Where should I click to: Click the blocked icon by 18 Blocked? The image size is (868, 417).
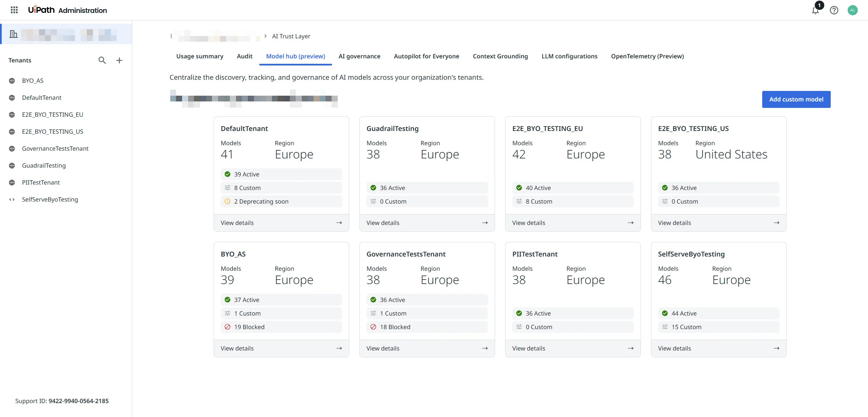tap(373, 327)
